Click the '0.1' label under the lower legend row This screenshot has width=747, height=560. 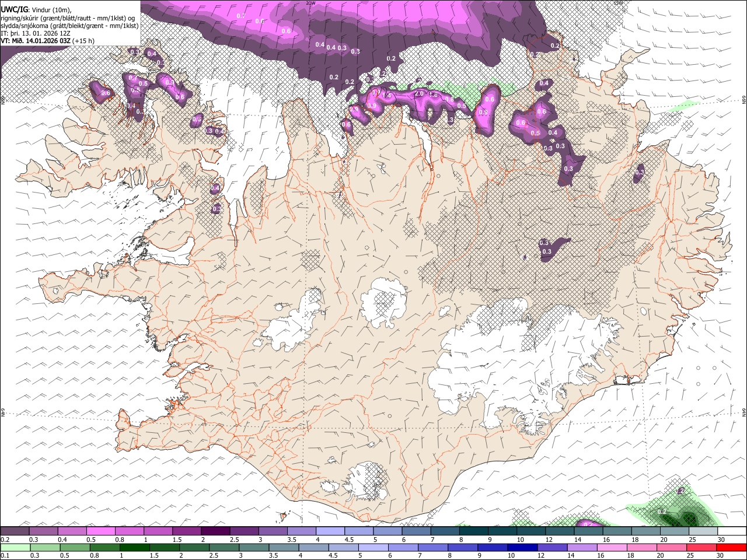[5, 556]
